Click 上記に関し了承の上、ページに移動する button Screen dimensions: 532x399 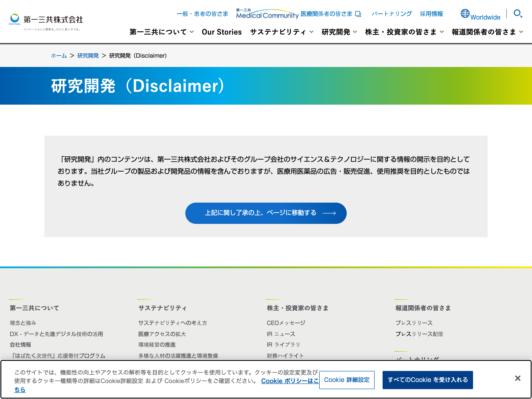[266, 213]
